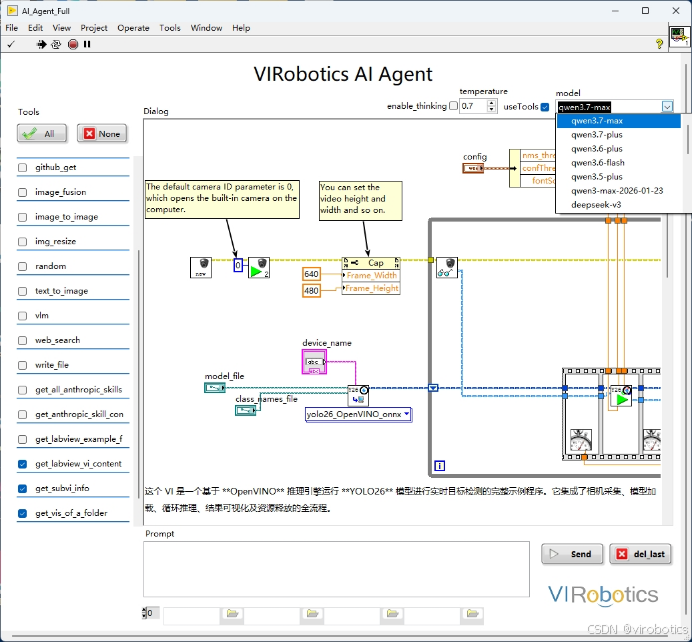Click the Send button
Image resolution: width=693 pixels, height=643 pixels.
click(x=572, y=554)
